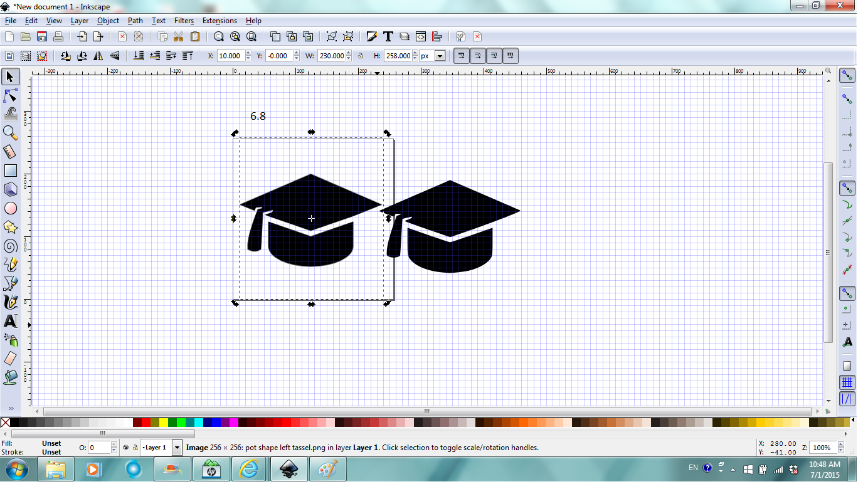Choose the Ellipse tool

[10, 208]
